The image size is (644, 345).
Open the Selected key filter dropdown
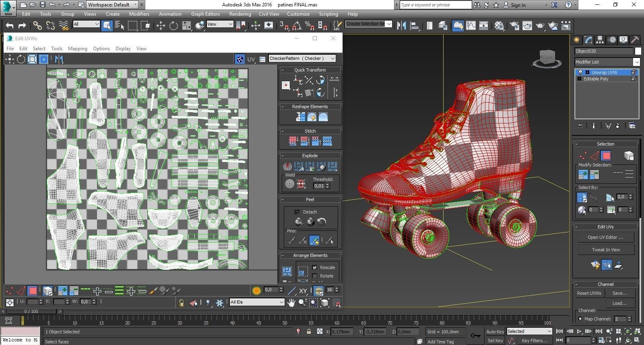[x=529, y=331]
